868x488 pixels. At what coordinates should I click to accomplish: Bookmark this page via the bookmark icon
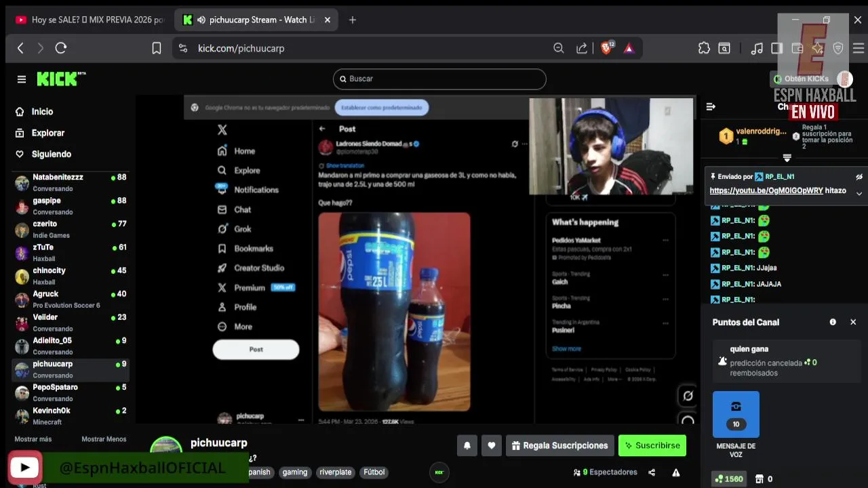157,48
